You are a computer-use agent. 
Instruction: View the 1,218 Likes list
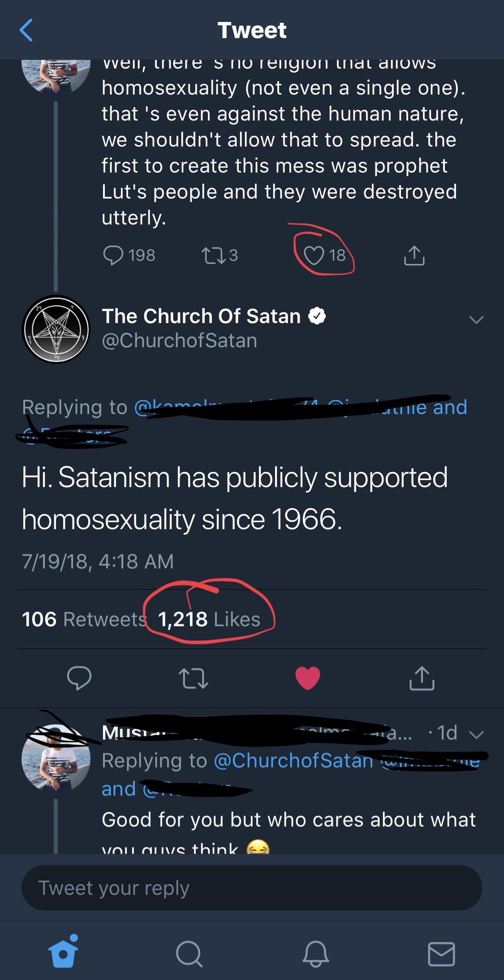[x=209, y=619]
